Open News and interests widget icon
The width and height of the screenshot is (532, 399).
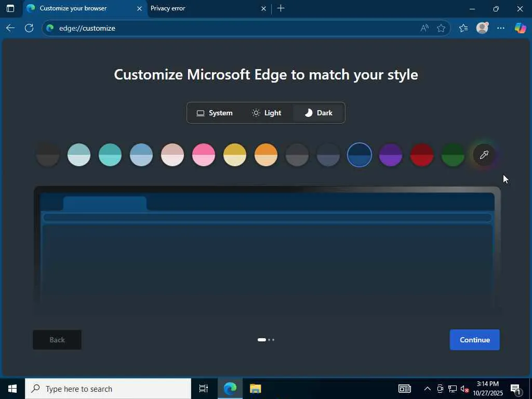pos(404,389)
